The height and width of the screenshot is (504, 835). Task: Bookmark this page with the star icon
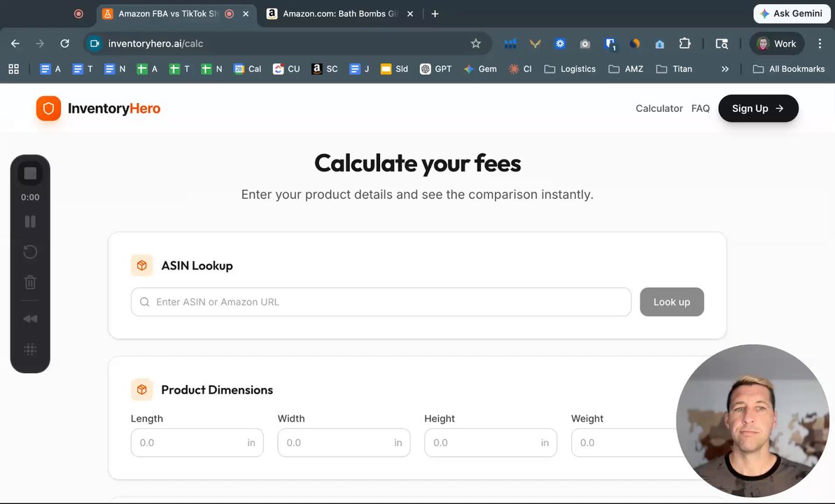coord(475,43)
